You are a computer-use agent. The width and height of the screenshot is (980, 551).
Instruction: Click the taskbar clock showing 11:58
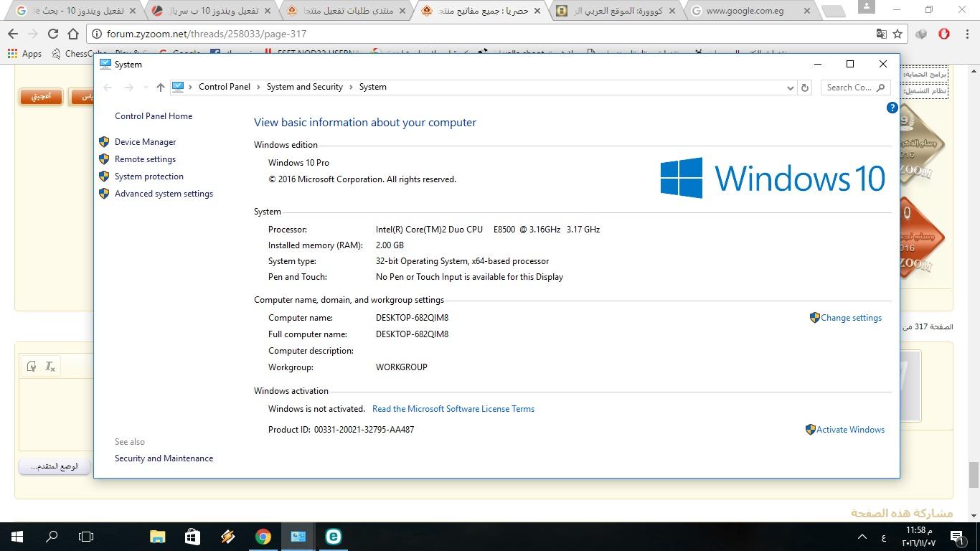(x=918, y=536)
